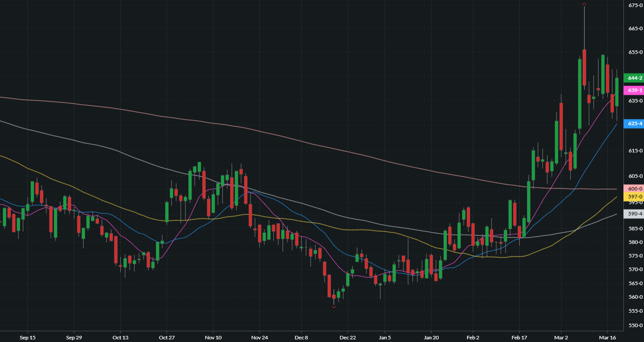Screen dimensions: 644x342
Task: Click the 675-0 price axis label
Action: [635, 5]
